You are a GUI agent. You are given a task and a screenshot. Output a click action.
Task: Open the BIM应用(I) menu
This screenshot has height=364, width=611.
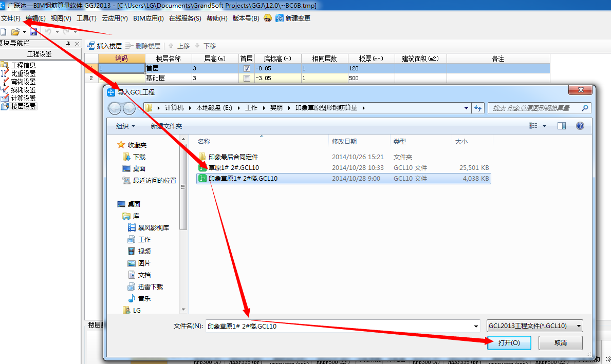coord(149,18)
